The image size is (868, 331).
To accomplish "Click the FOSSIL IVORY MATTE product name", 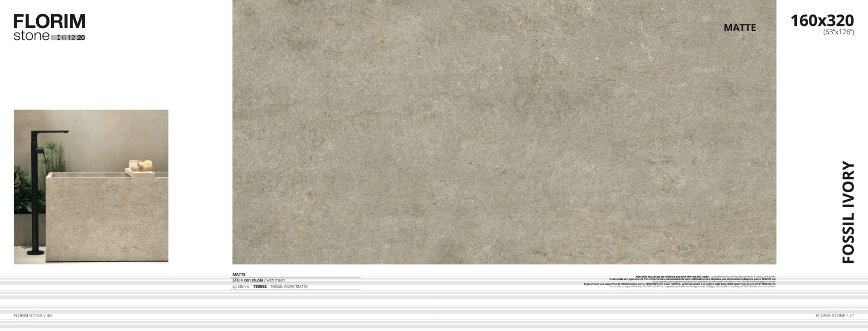I will tap(289, 287).
